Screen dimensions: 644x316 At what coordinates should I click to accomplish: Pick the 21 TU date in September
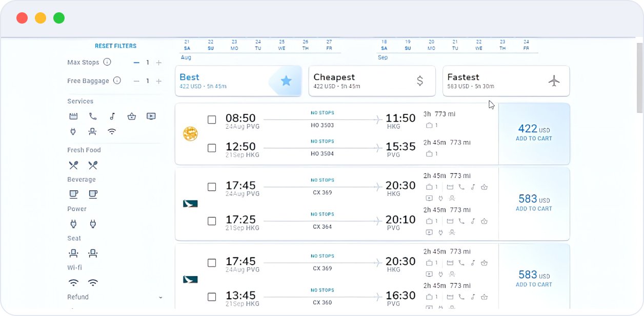pyautogui.click(x=455, y=45)
